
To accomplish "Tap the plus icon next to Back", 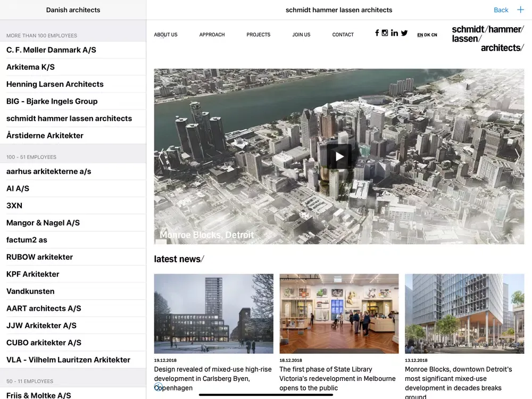I will (x=520, y=10).
